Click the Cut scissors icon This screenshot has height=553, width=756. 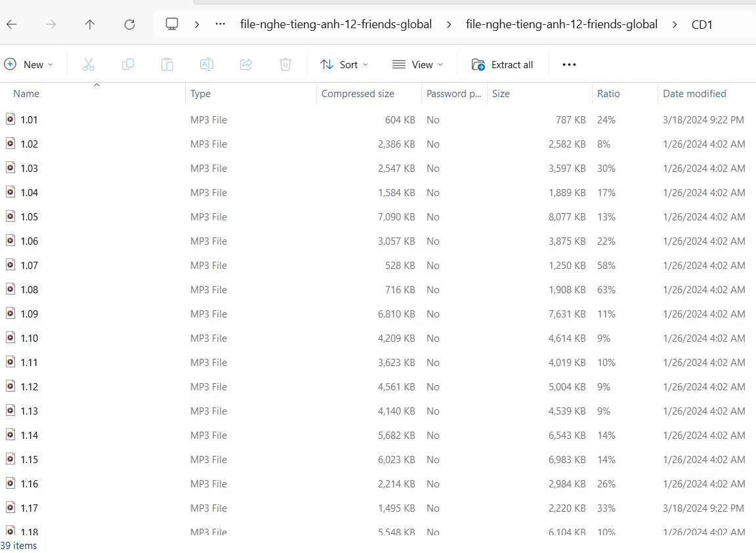click(x=89, y=64)
